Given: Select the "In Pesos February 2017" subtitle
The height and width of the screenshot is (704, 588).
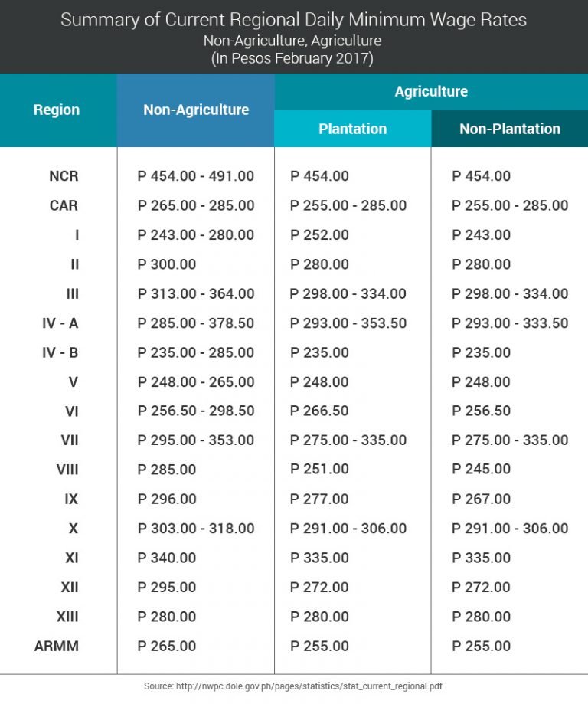Looking at the screenshot, I should pyautogui.click(x=293, y=59).
